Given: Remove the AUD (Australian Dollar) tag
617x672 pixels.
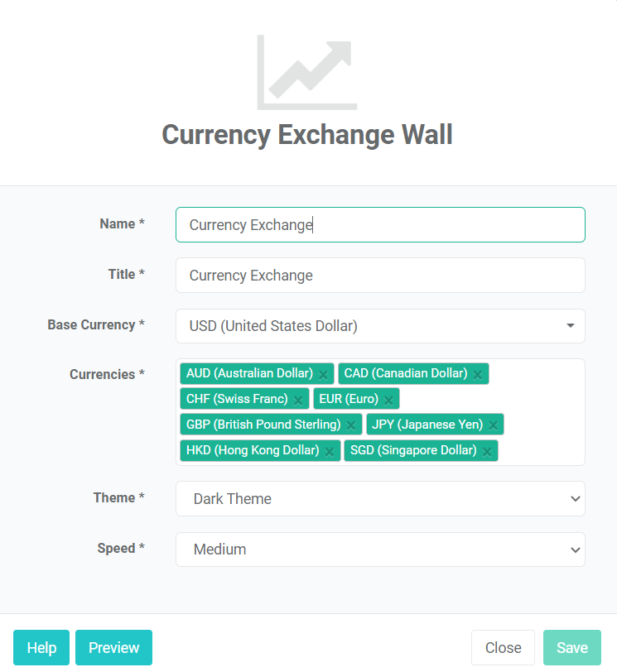Looking at the screenshot, I should pyautogui.click(x=324, y=375).
